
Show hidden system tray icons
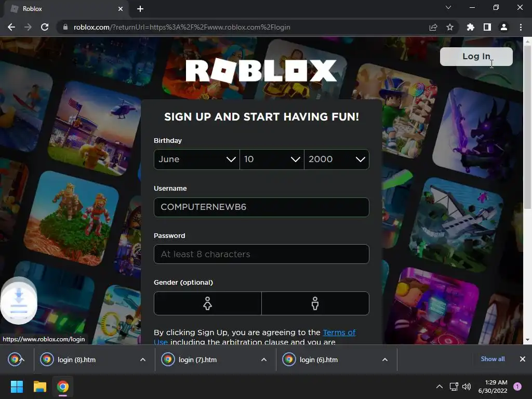439,387
